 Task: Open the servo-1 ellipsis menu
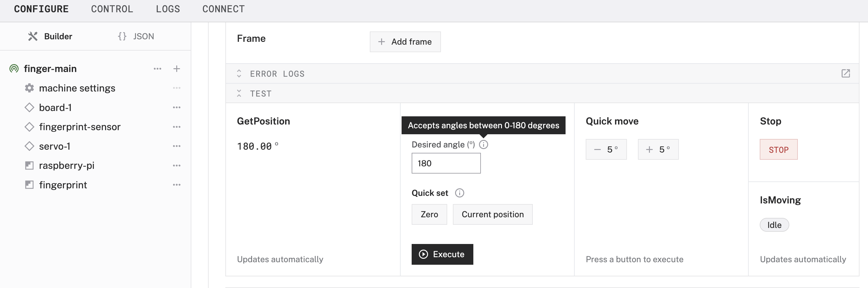pyautogui.click(x=177, y=146)
